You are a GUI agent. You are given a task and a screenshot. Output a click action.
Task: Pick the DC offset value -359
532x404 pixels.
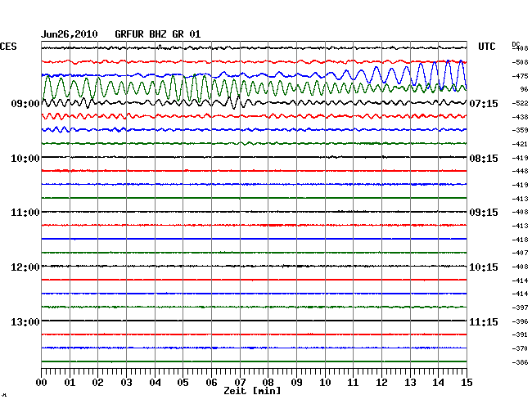coord(520,130)
